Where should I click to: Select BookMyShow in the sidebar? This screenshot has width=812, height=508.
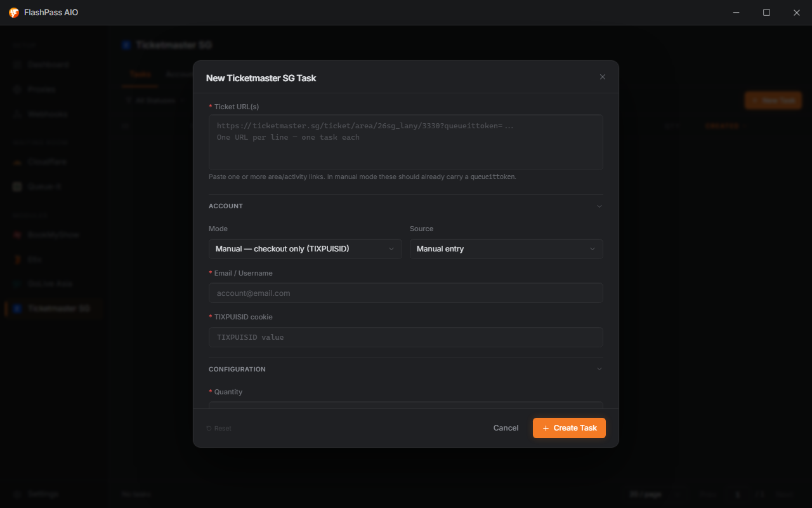(53, 235)
